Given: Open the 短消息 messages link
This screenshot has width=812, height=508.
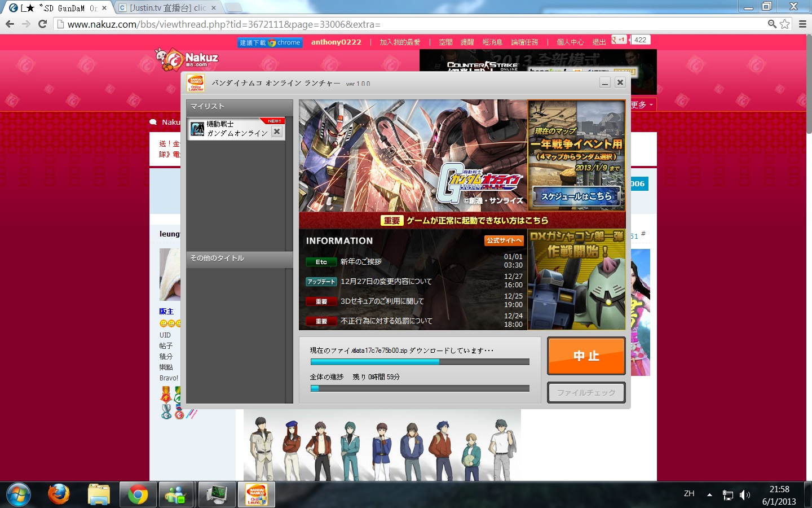Looking at the screenshot, I should pos(492,42).
